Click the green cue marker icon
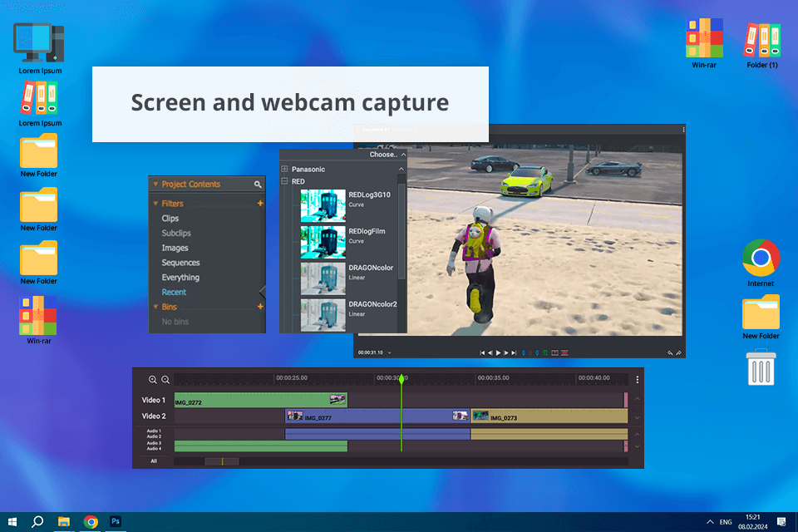The height and width of the screenshot is (532, 798). click(545, 352)
